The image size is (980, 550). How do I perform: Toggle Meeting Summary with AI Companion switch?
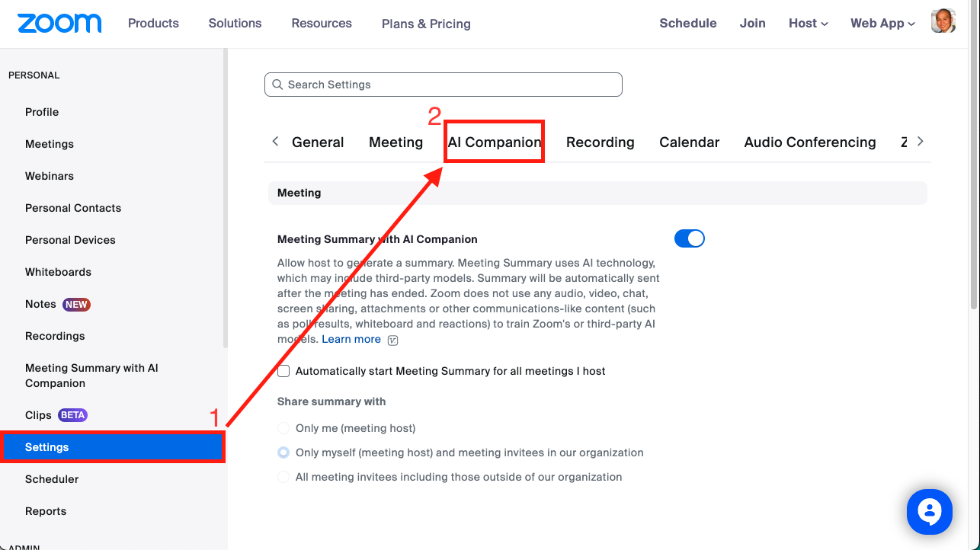coord(690,238)
